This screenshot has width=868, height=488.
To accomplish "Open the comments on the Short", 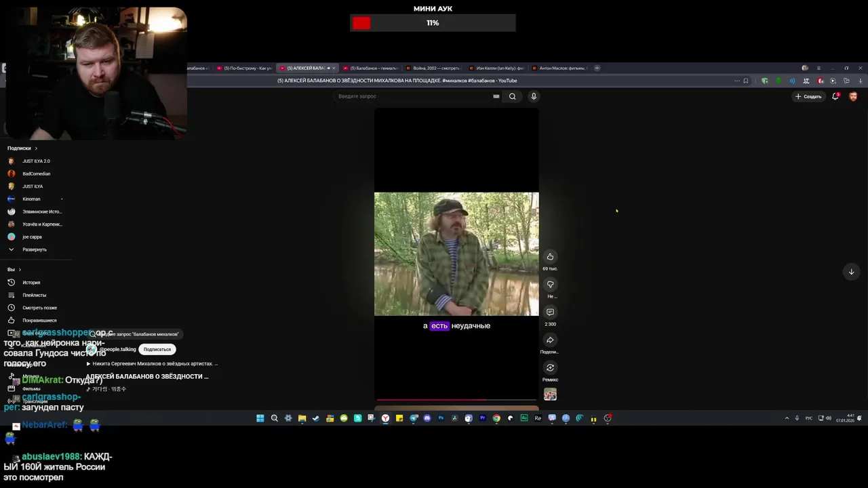I will 550,312.
